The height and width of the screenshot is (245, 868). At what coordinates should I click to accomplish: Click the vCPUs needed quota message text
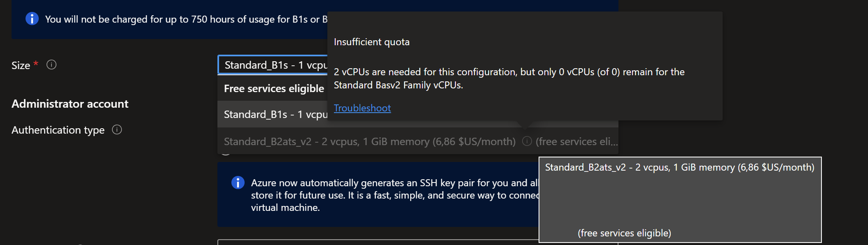click(509, 79)
